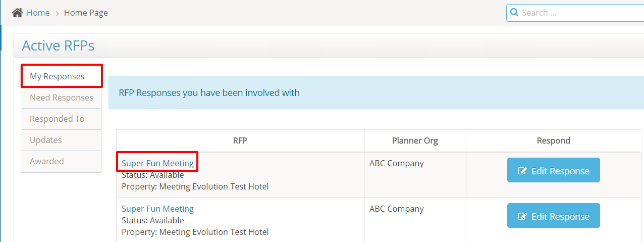The height and width of the screenshot is (242, 644).
Task: Click the RFP column header
Action: [x=240, y=140]
